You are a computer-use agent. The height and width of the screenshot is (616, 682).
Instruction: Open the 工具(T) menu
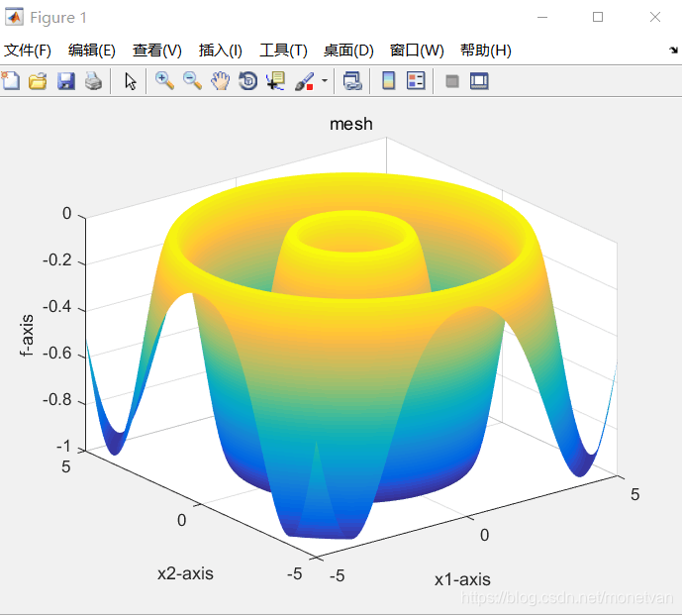coord(283,51)
